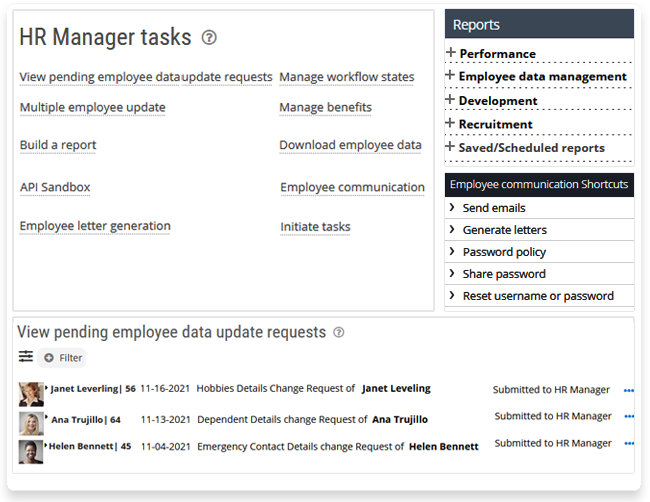Viewport: 650px width, 502px height.
Task: Open Reset username or password shortcut
Action: tap(539, 296)
